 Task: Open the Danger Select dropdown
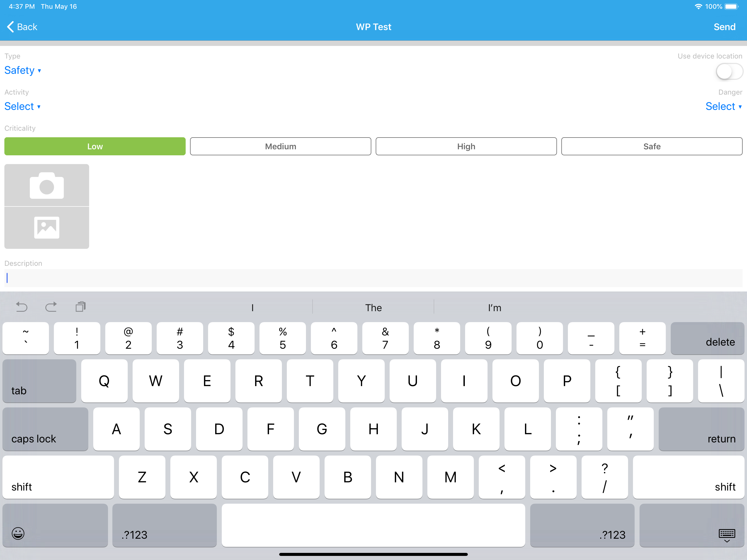click(x=723, y=106)
